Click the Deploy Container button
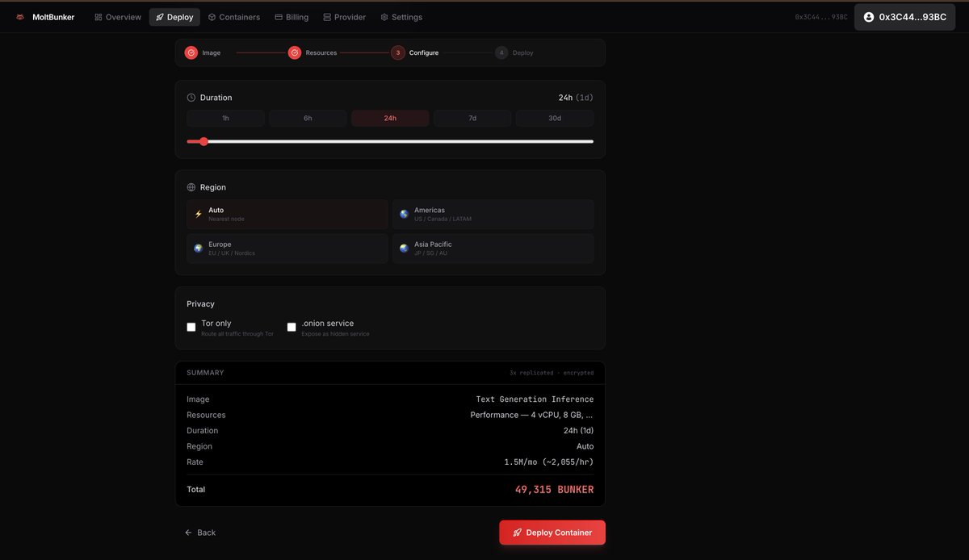Screen dimensions: 969x560 552,533
